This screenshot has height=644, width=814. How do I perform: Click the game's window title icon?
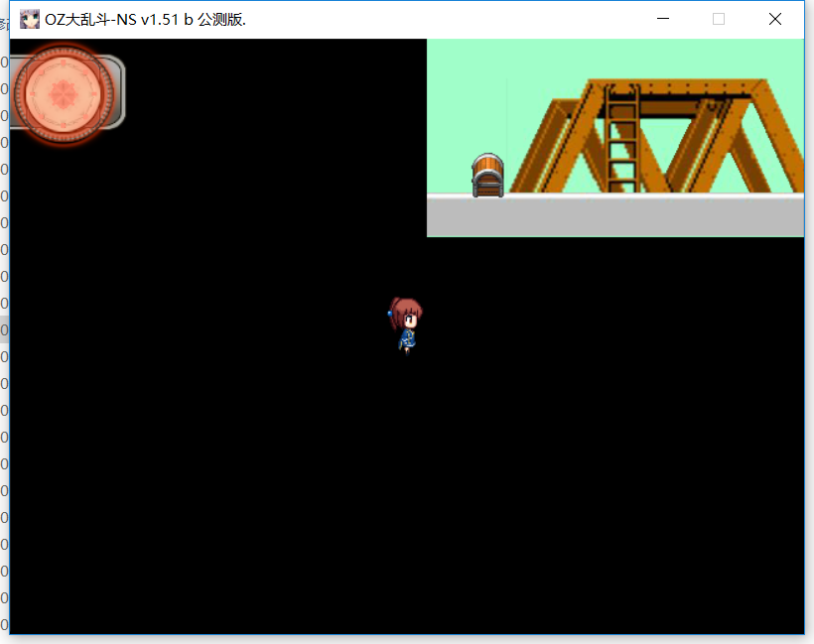click(30, 19)
